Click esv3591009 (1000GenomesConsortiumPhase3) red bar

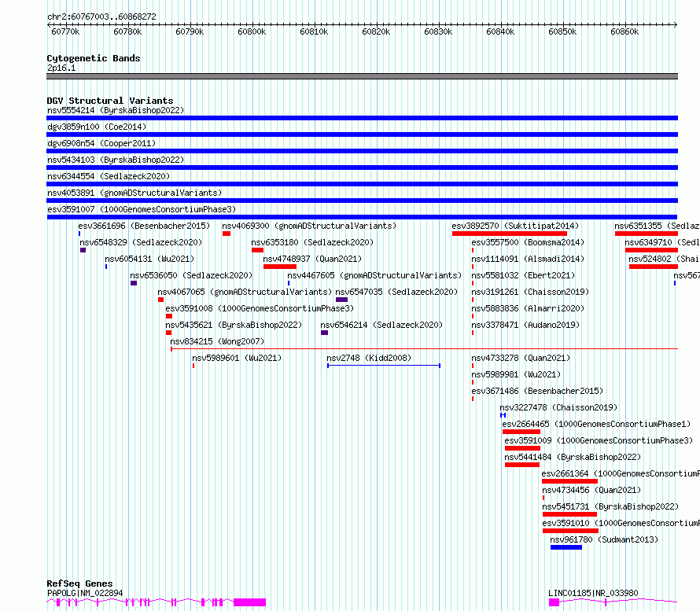522,448
